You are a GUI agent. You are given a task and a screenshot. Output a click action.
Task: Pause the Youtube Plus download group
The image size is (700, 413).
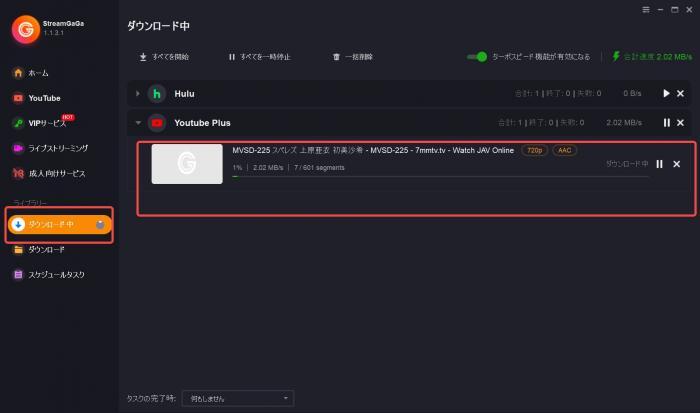(x=667, y=122)
